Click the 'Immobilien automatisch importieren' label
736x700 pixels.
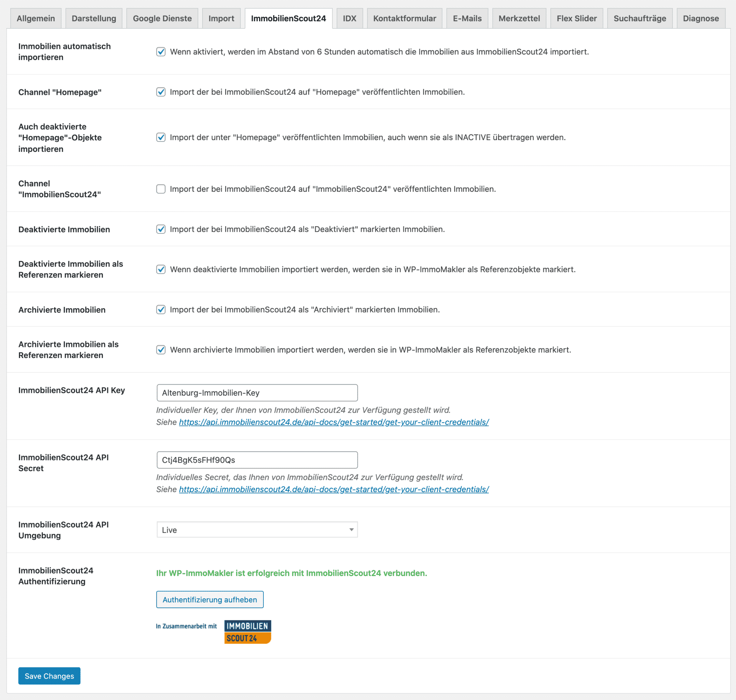click(64, 51)
